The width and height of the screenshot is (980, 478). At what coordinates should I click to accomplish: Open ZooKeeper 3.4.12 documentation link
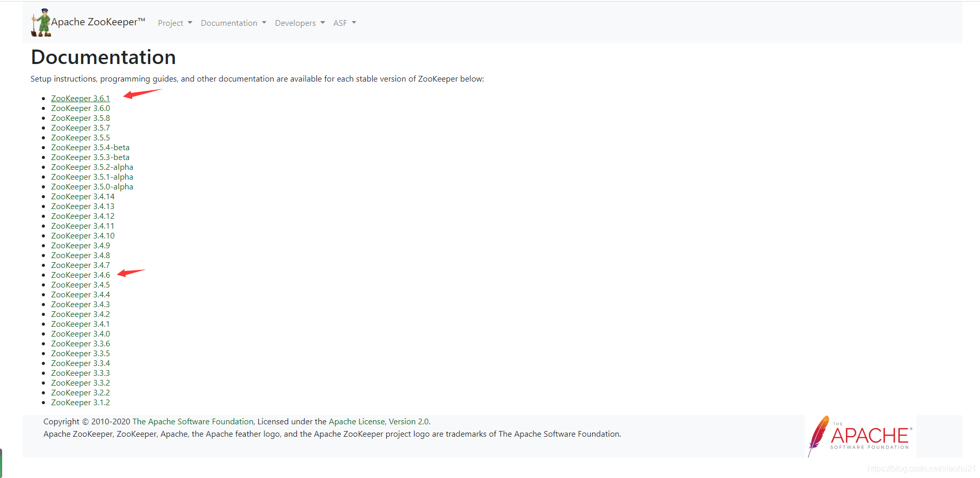(x=83, y=216)
